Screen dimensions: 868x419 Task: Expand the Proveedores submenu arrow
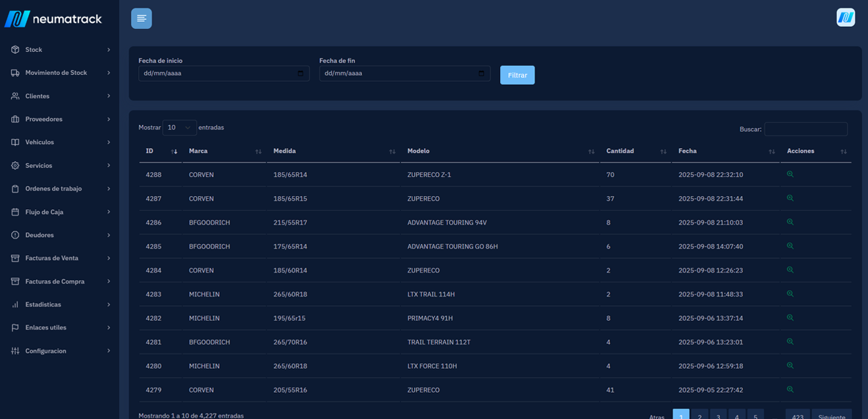click(x=109, y=119)
